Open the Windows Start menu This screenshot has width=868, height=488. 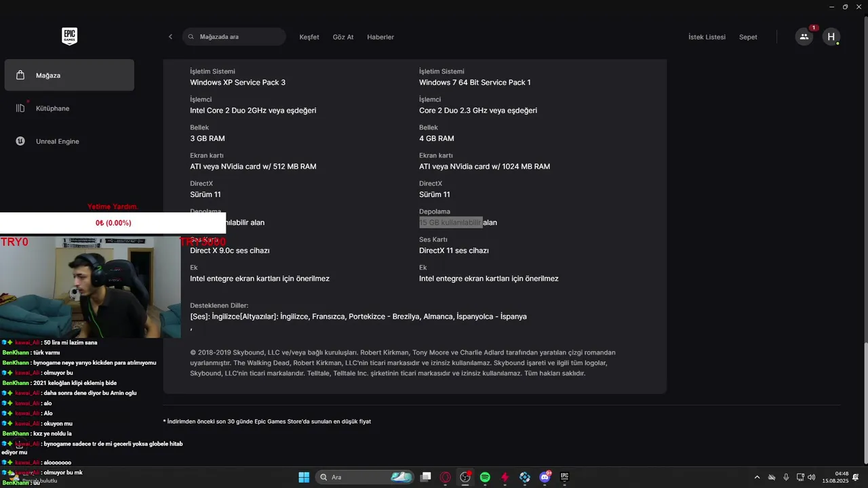tap(304, 477)
